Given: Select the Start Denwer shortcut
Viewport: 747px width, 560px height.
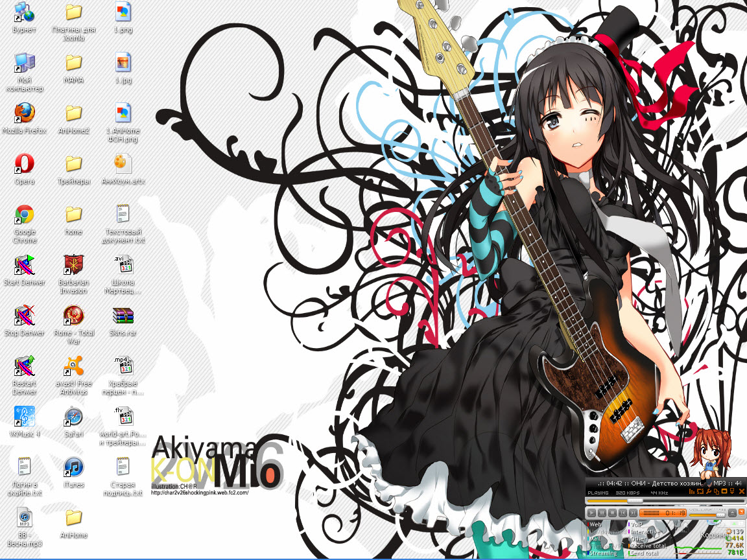Looking at the screenshot, I should pyautogui.click(x=24, y=270).
